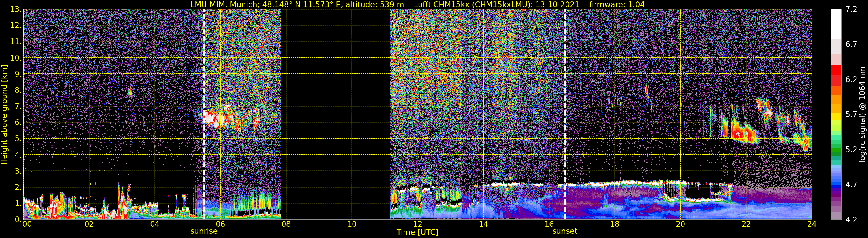Click the y-axis tick label 13
This screenshot has width=868, height=238.
(16, 9)
